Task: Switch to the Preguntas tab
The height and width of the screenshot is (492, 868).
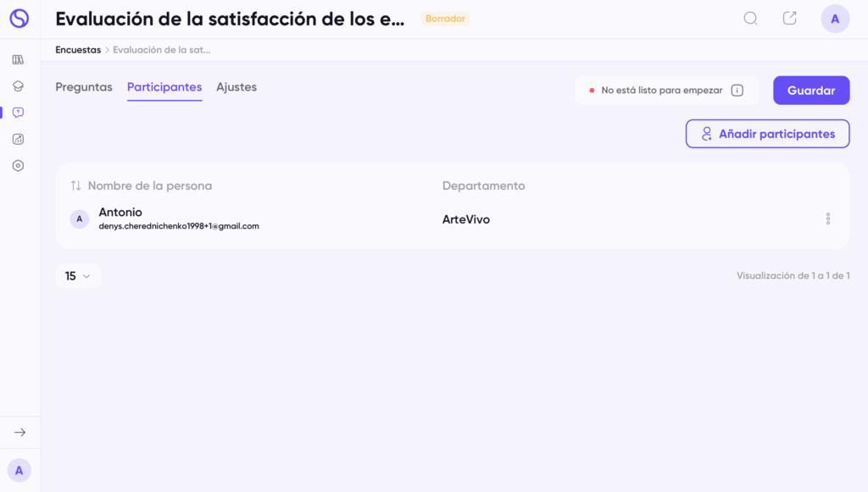Action: pos(84,87)
